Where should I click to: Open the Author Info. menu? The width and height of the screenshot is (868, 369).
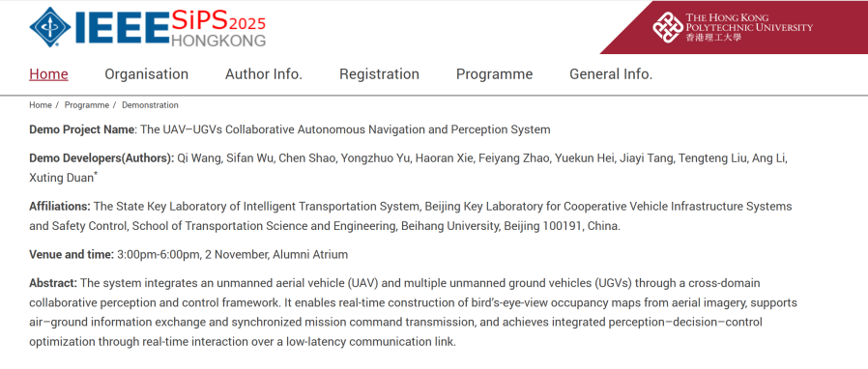(x=264, y=74)
